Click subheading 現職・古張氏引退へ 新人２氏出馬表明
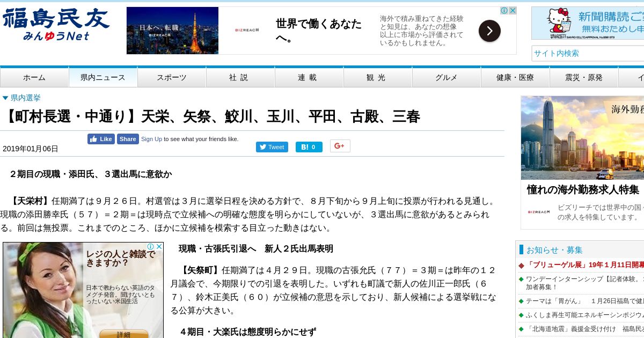Screen dimensions: 644x338 (256, 248)
